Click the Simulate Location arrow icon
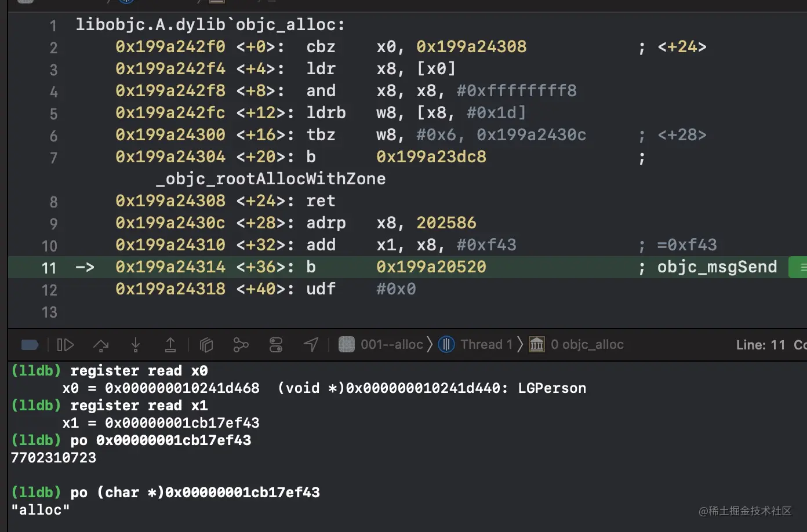Viewport: 807px width, 532px height. click(x=311, y=345)
